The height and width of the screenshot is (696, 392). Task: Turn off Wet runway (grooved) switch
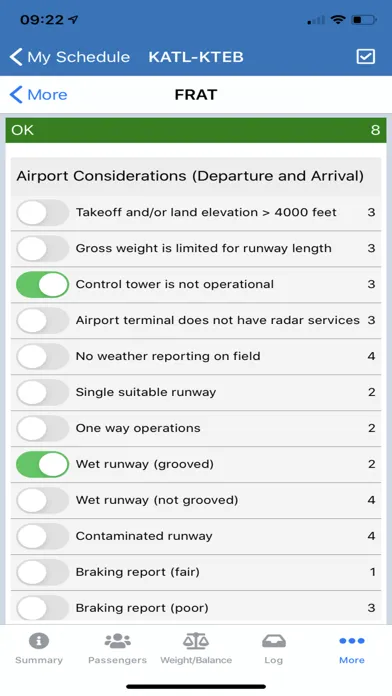pyautogui.click(x=43, y=464)
